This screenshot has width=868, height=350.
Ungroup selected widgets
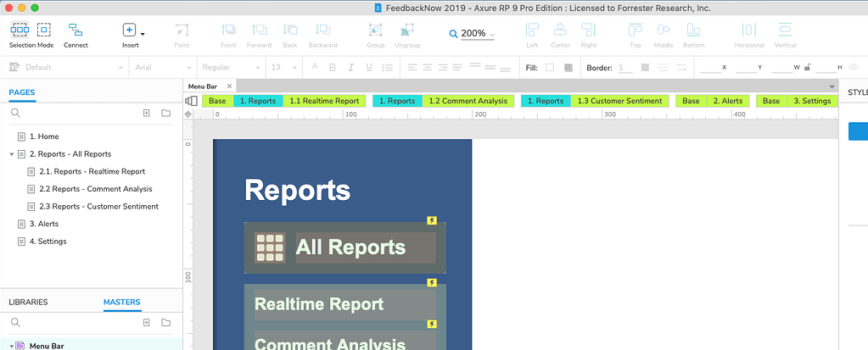click(407, 30)
